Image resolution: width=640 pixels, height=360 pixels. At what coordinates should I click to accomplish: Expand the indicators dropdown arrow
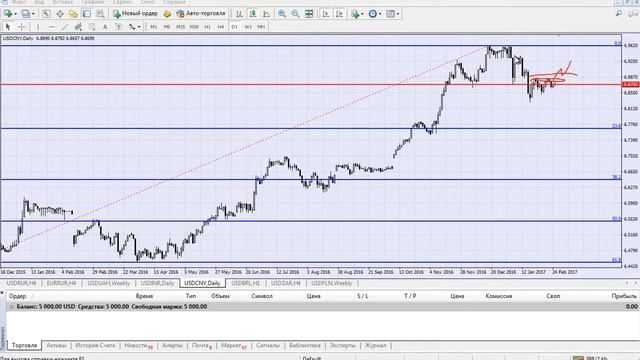point(362,14)
